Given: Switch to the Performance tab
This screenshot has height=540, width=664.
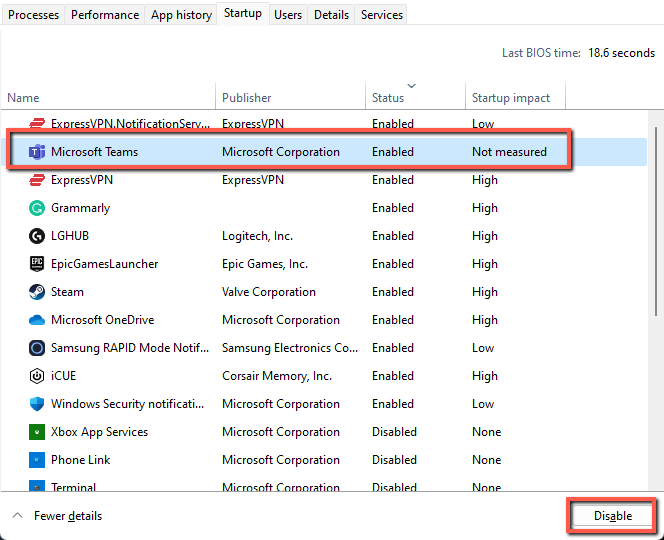Looking at the screenshot, I should [x=105, y=15].
